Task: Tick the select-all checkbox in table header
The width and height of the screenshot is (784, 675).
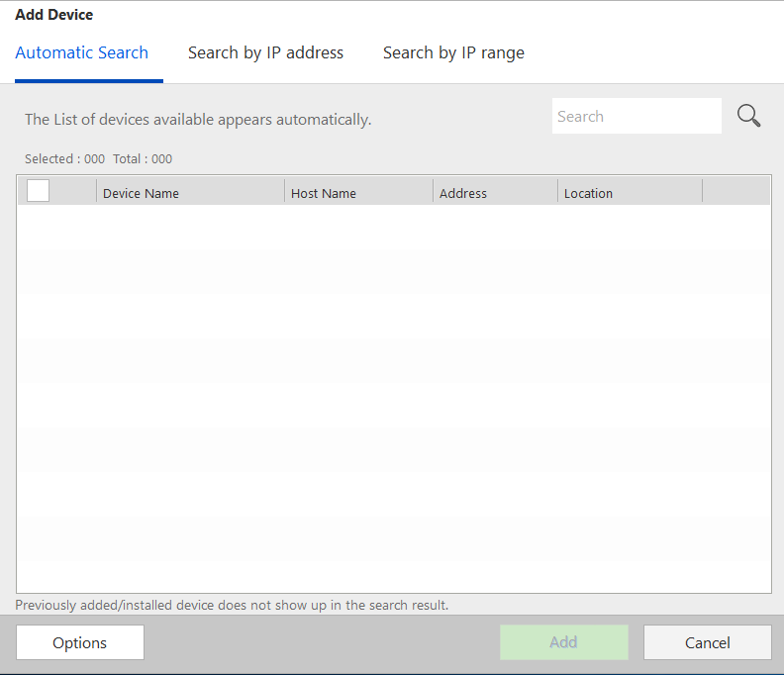Action: tap(39, 191)
